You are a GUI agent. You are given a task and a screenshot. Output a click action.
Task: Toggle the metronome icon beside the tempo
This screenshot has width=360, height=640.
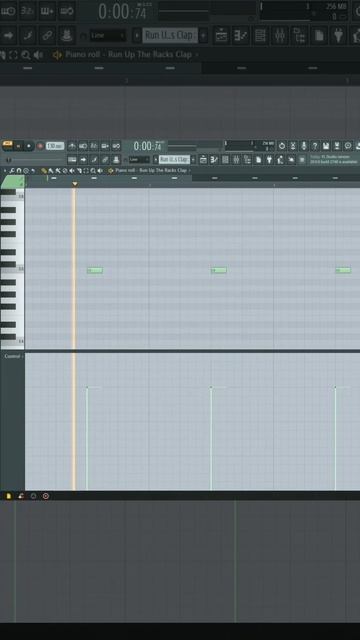click(72, 146)
